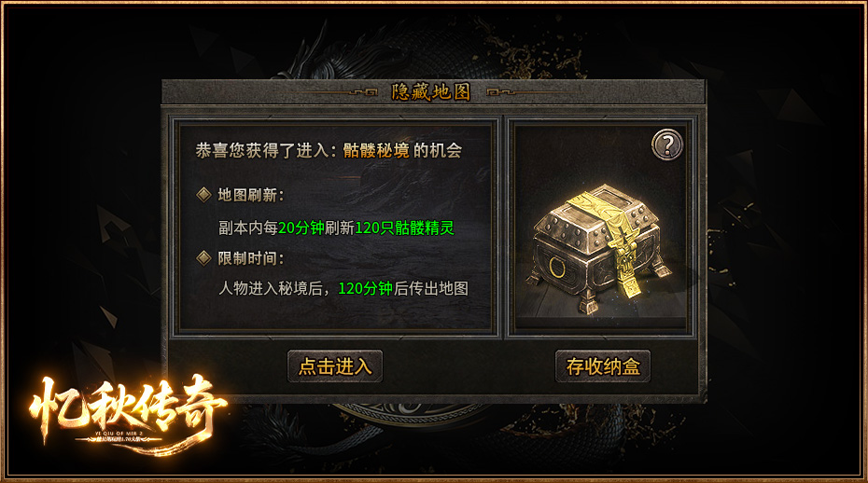This screenshot has width=868, height=483.
Task: Click the ring handle on the chest
Action: point(557,268)
